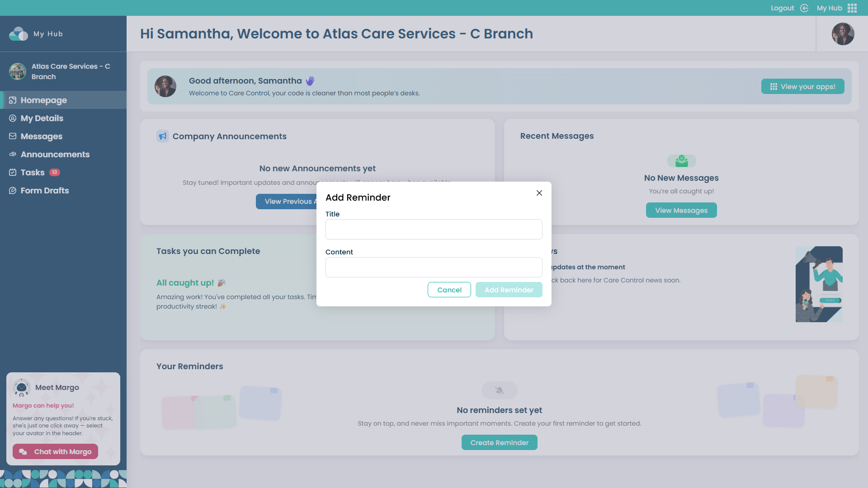The width and height of the screenshot is (868, 488).
Task: View Announcements via the megaphone sidebar icon
Action: click(x=13, y=154)
